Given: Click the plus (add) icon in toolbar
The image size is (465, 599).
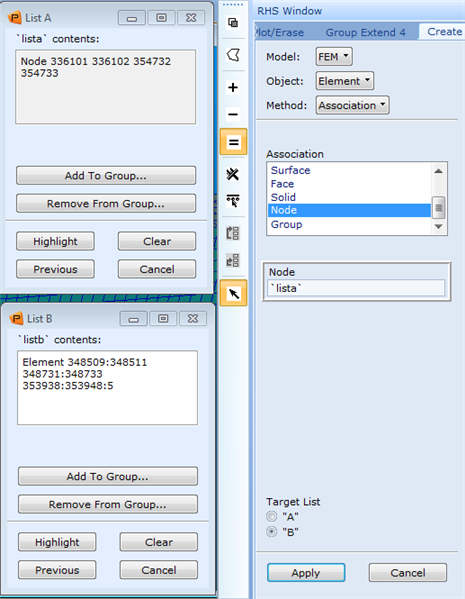Looking at the screenshot, I should [233, 87].
